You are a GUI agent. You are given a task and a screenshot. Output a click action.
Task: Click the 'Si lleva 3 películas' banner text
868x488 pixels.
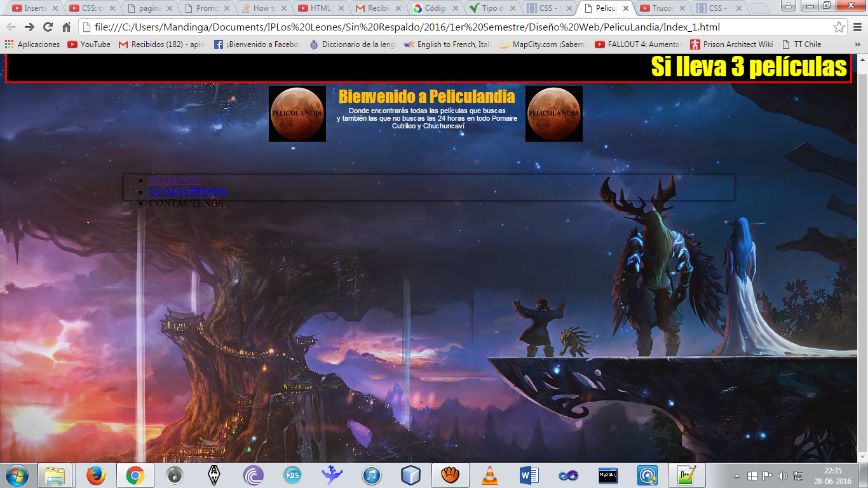[x=749, y=67]
